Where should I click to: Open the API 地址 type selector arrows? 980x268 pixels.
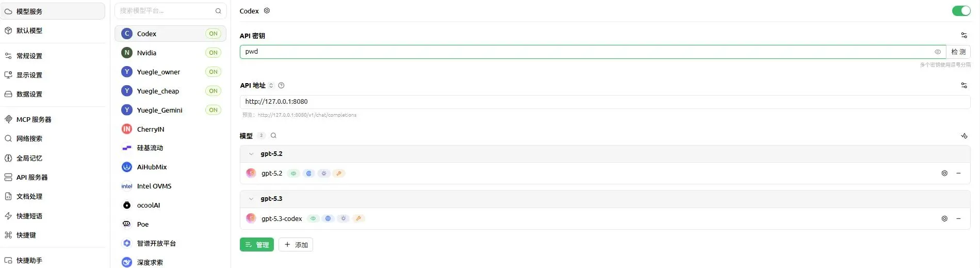(271, 86)
